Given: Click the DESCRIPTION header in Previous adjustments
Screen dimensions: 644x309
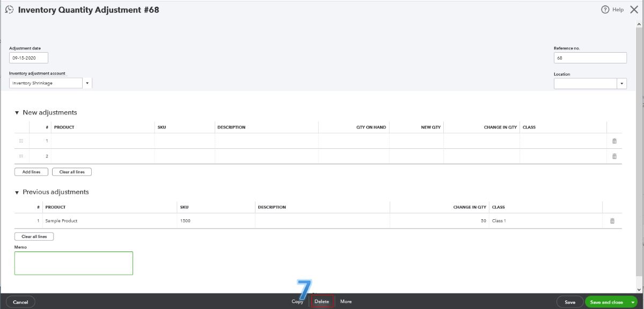Looking at the screenshot, I should pyautogui.click(x=272, y=207).
